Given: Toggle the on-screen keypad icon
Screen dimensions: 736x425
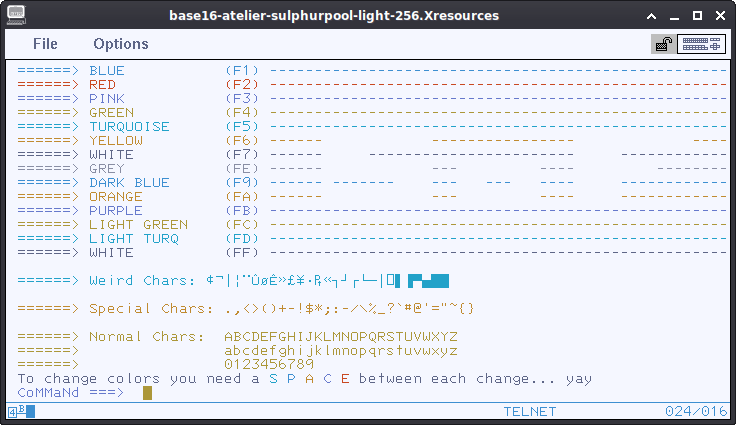Looking at the screenshot, I should [701, 44].
